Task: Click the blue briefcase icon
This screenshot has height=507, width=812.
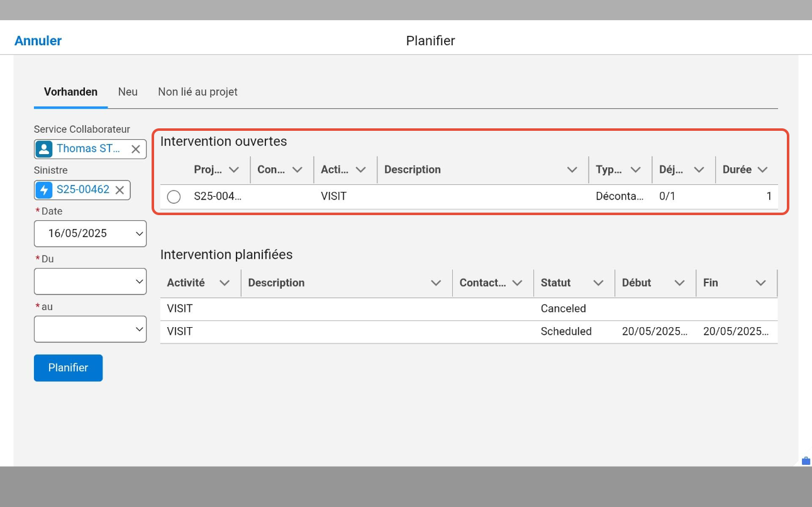Action: pyautogui.click(x=806, y=461)
